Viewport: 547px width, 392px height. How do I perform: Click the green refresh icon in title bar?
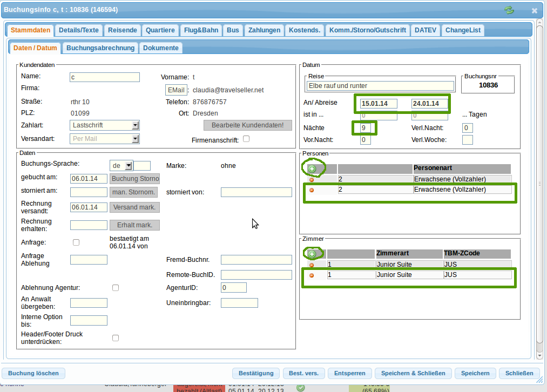[x=509, y=10]
